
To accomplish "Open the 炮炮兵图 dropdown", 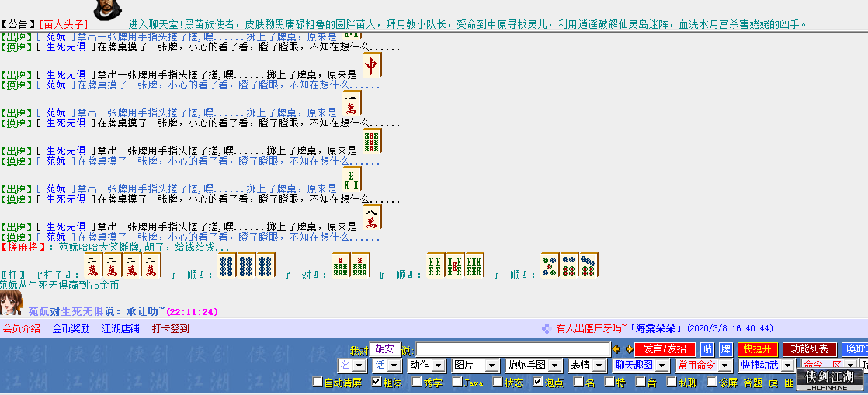I will click(x=533, y=366).
